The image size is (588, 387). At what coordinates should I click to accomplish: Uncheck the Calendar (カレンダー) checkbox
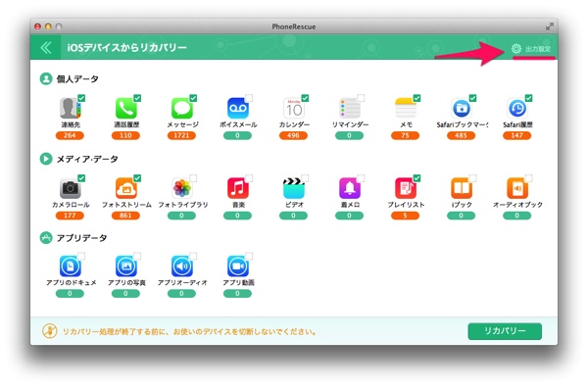pos(305,98)
